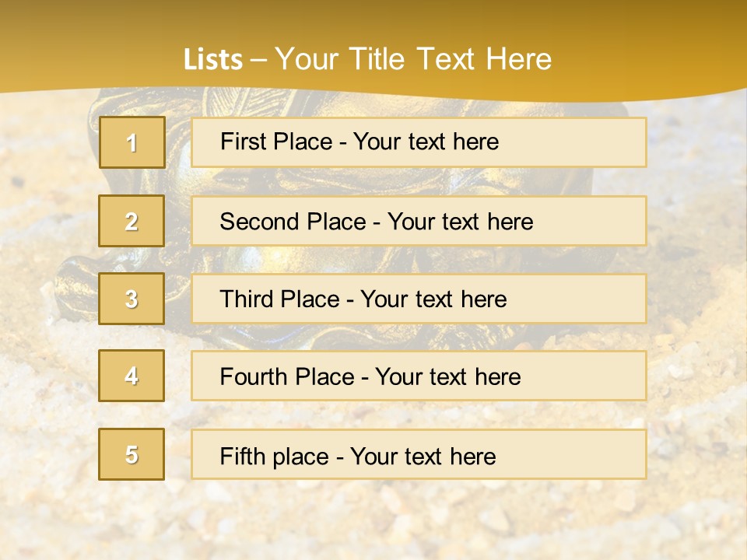Image resolution: width=747 pixels, height=560 pixels.
Task: Click the empty right end of Fifth place bar
Action: [x=591, y=455]
